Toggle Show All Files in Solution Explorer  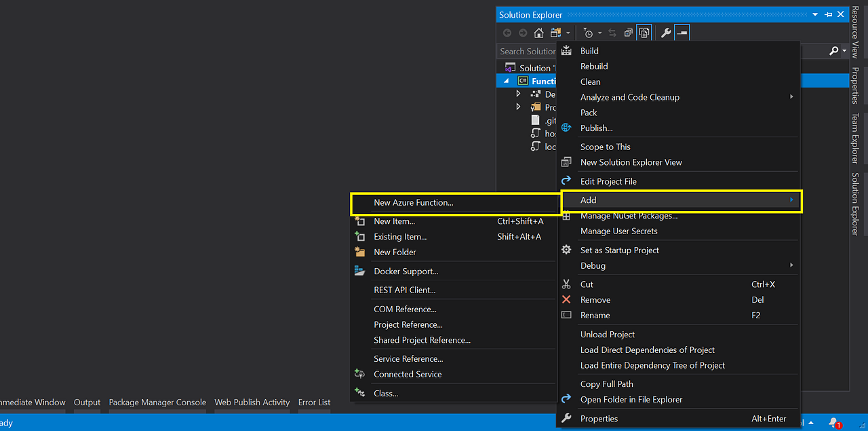[644, 32]
